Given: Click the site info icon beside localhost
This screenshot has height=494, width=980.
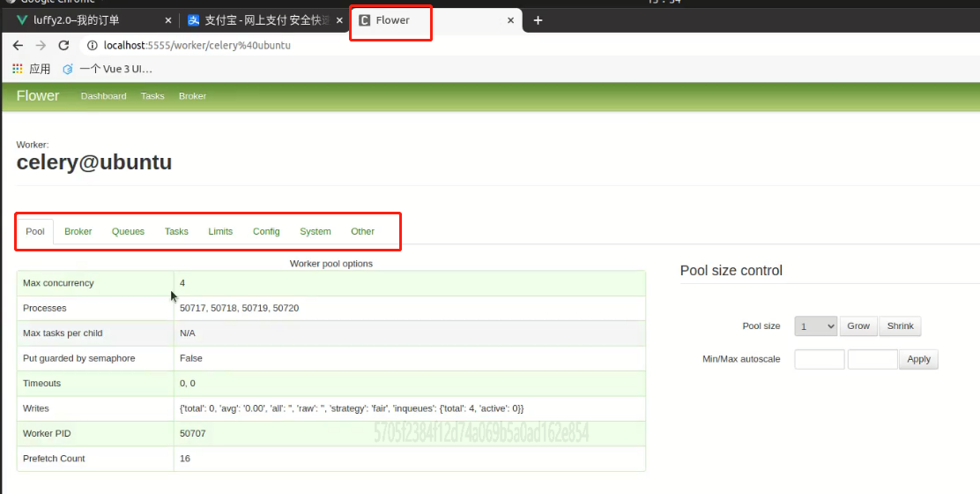Looking at the screenshot, I should tap(92, 45).
